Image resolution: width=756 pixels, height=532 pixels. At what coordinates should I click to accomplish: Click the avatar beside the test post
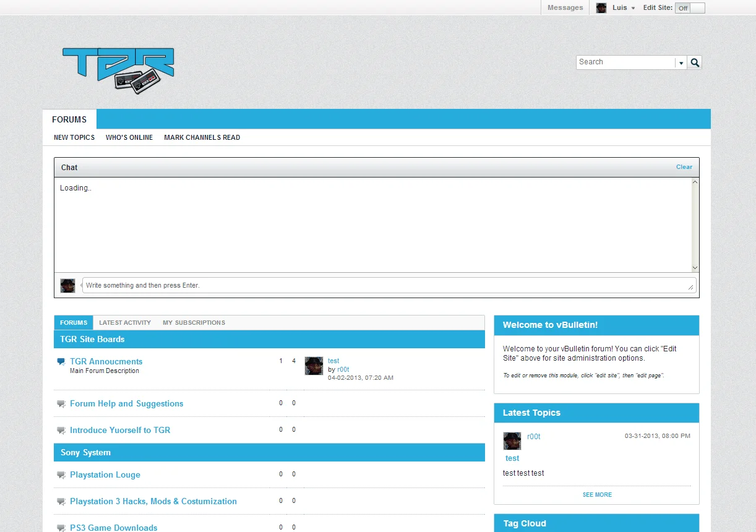pos(314,366)
